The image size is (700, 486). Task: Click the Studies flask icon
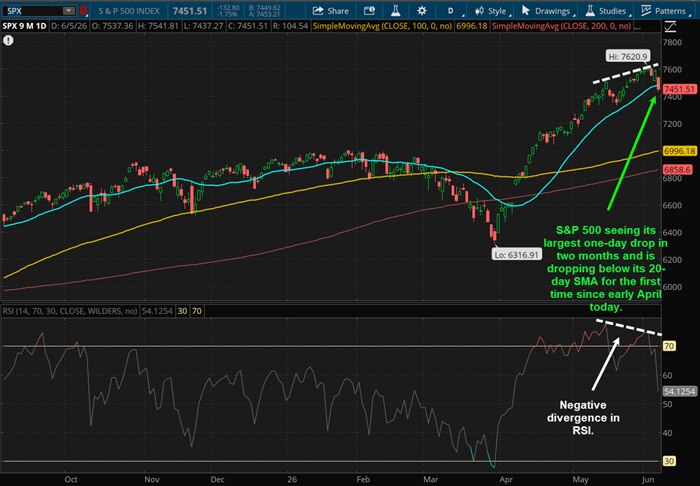pos(590,10)
